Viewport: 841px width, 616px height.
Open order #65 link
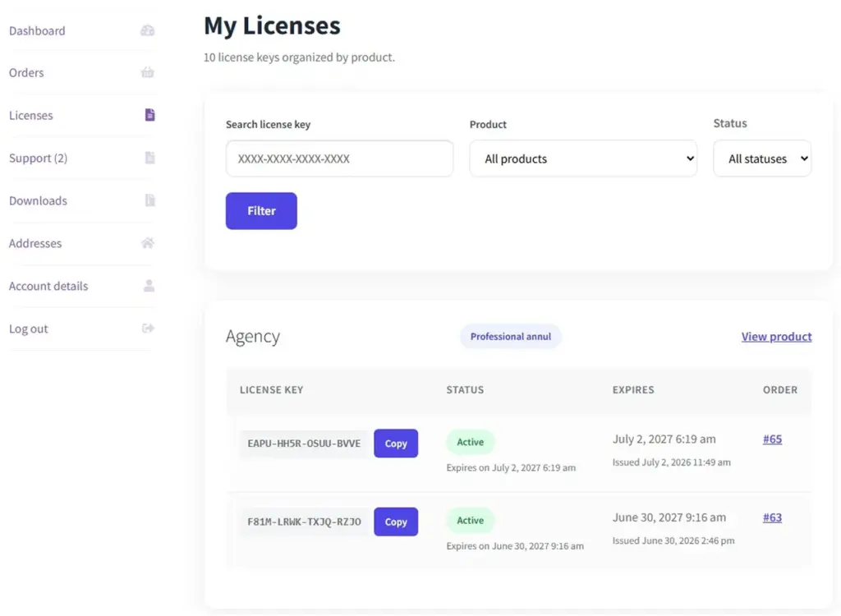[x=772, y=439]
